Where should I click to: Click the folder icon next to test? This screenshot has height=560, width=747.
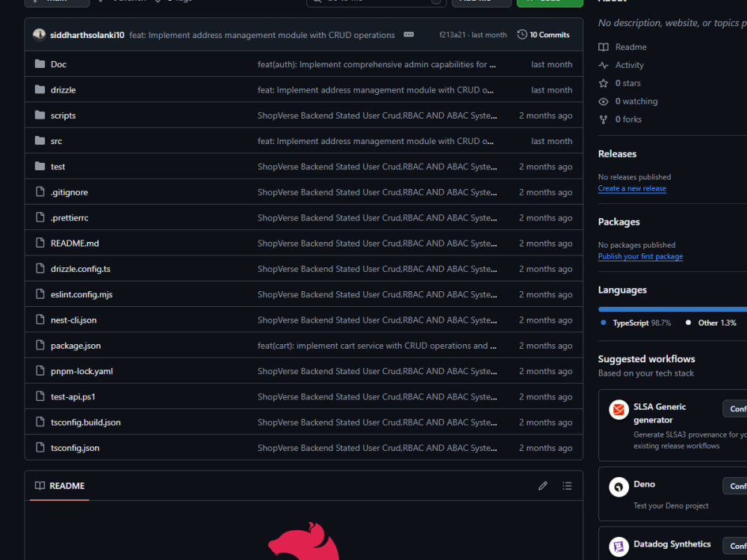point(40,167)
